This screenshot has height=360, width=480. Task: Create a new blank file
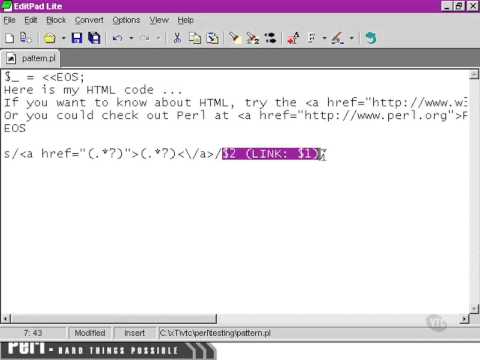(9, 38)
